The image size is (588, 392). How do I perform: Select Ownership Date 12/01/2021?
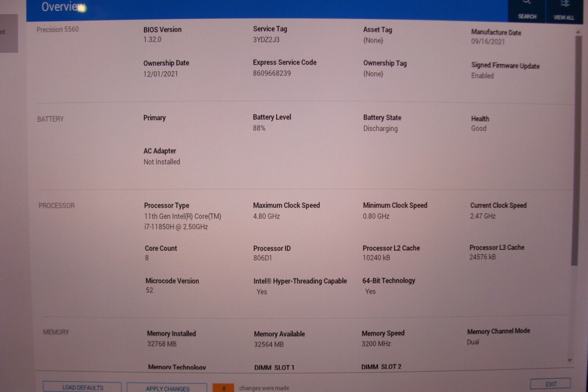click(x=161, y=74)
